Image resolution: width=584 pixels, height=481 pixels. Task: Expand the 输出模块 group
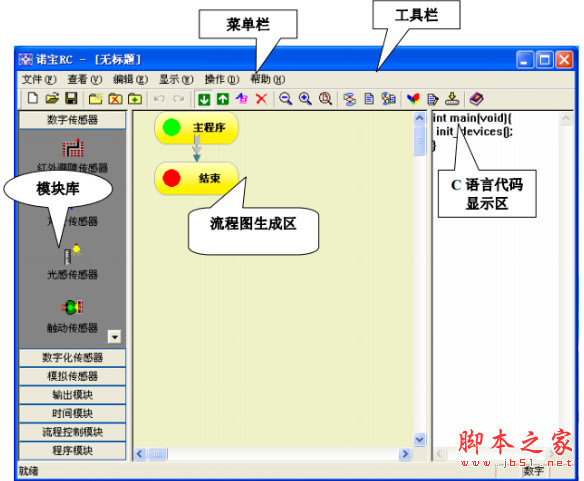[x=72, y=395]
